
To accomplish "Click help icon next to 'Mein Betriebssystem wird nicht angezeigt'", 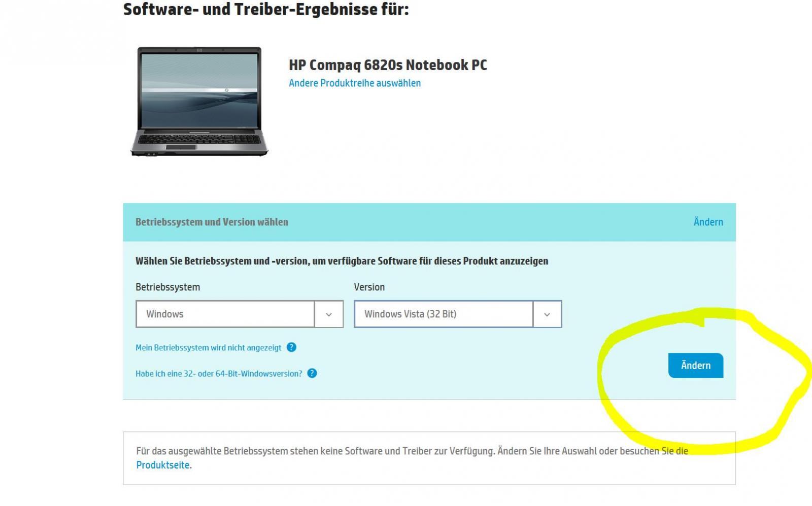I will click(x=291, y=347).
